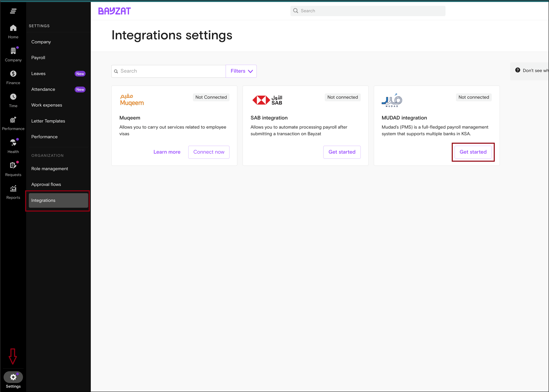Image resolution: width=549 pixels, height=392 pixels.
Task: Open Performance in settings menu
Action: pos(45,137)
